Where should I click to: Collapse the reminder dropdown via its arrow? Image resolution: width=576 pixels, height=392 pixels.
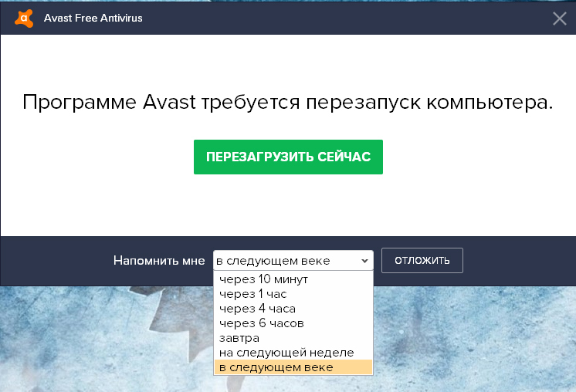click(364, 261)
